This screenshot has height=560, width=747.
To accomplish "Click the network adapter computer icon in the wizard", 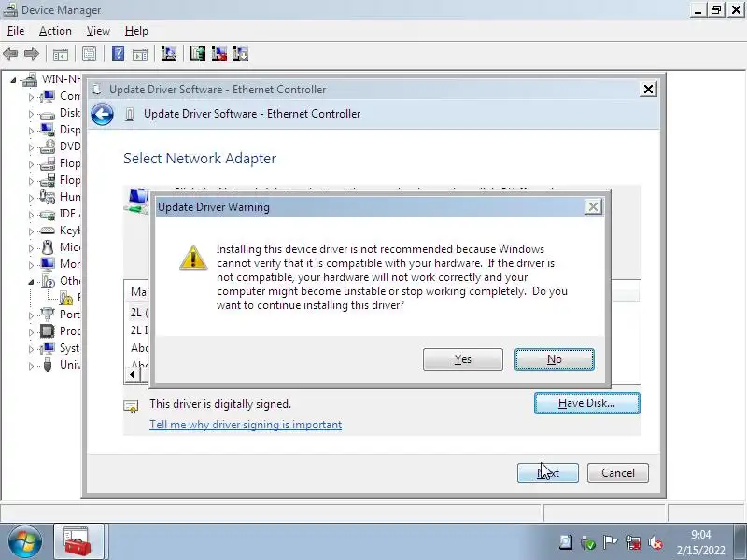I will click(138, 201).
